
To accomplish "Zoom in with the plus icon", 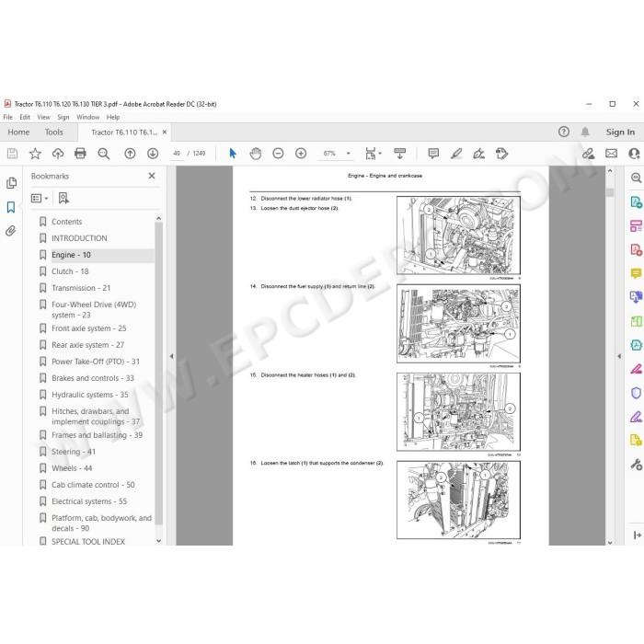I will 301,154.
